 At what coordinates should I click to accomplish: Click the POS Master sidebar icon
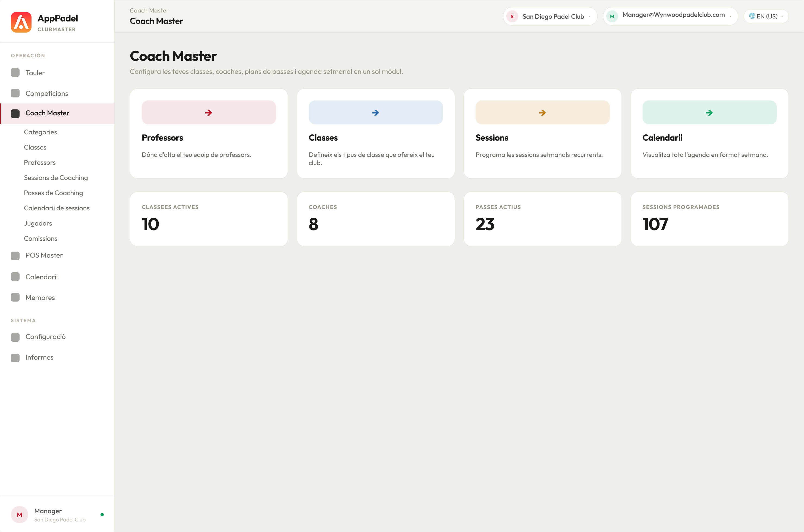pyautogui.click(x=15, y=255)
